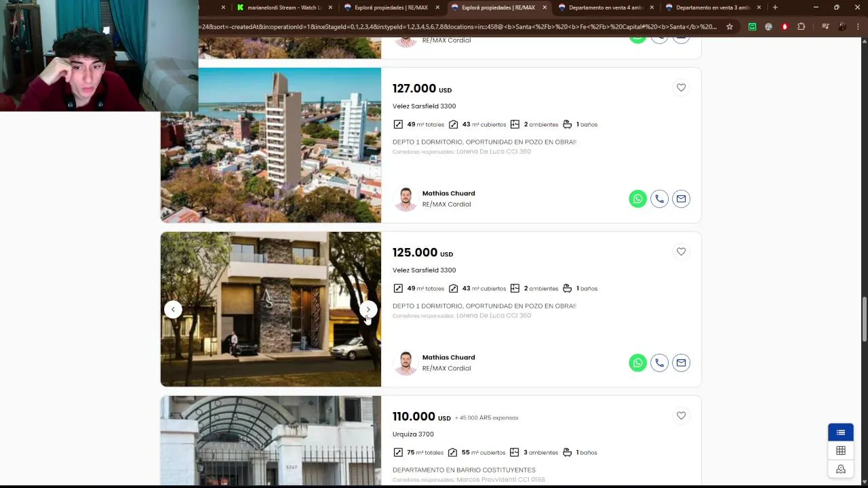Close the Departamento en venta 4 amb tab

pos(652,7)
